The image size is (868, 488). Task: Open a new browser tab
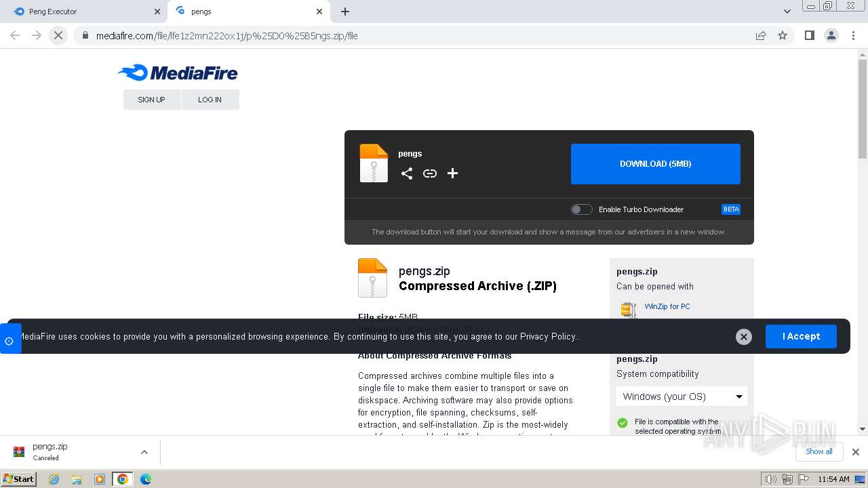345,12
